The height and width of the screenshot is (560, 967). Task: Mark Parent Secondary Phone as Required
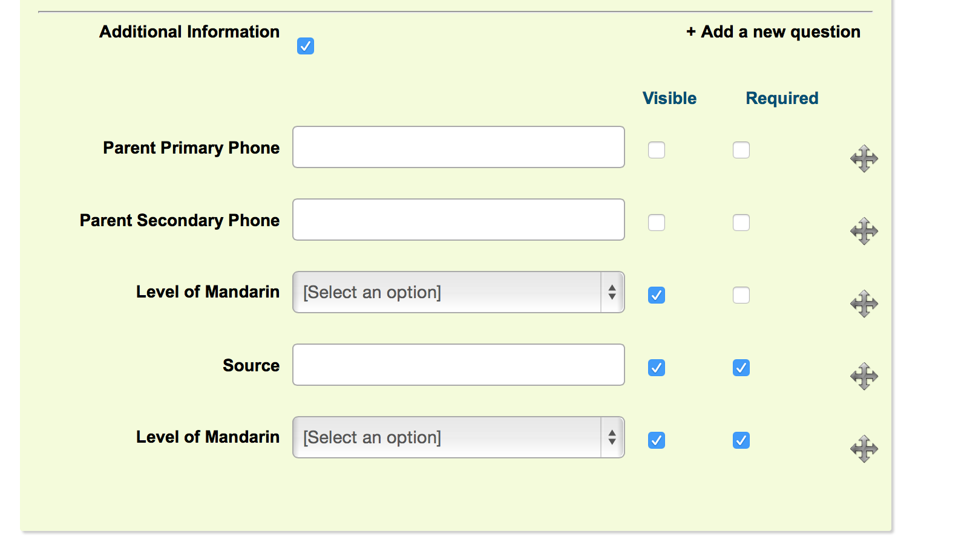(x=741, y=223)
